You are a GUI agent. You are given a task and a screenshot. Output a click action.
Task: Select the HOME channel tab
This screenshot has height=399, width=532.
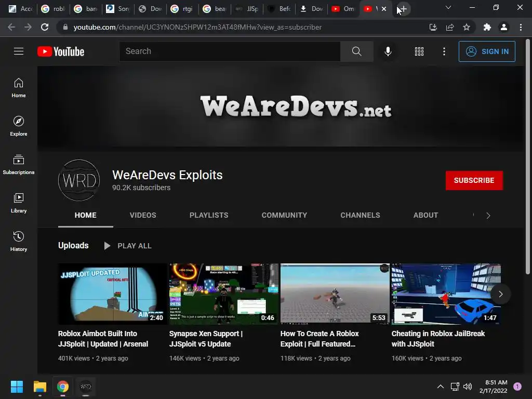coord(86,215)
